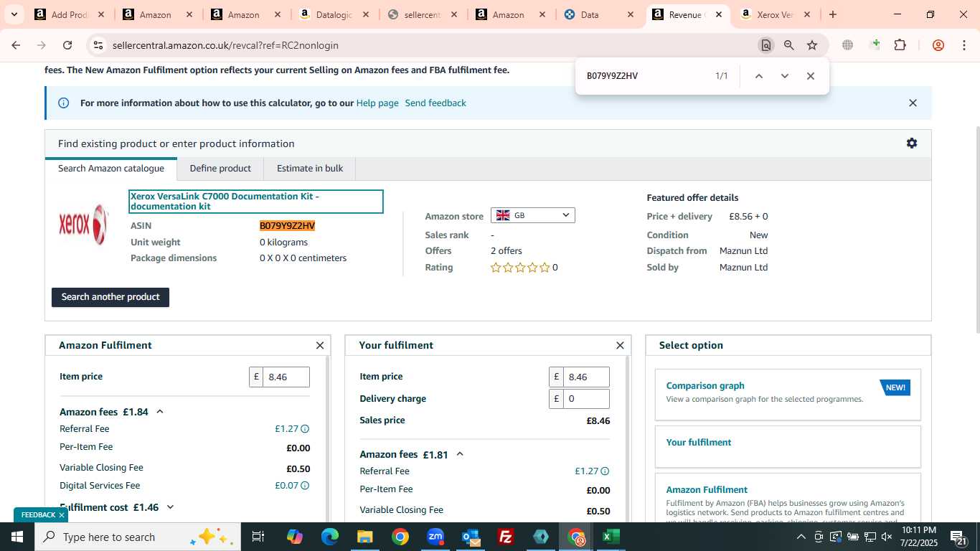Screen dimensions: 980x551
Task: Close the FEEDBACK tab
Action: [62, 515]
